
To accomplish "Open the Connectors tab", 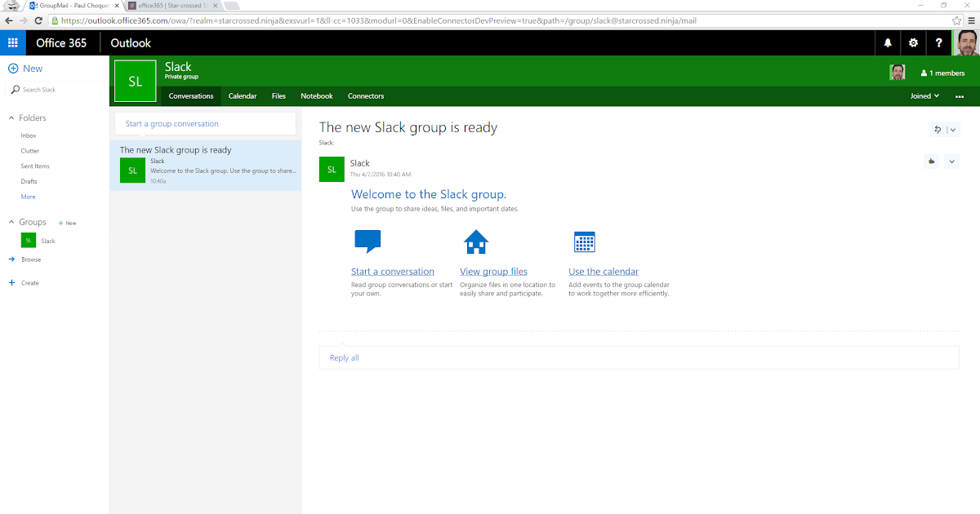I will point(366,96).
